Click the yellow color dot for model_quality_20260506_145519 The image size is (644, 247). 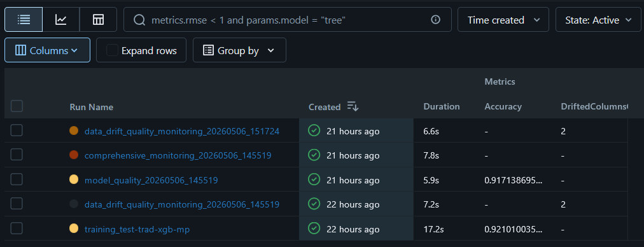[x=74, y=180]
